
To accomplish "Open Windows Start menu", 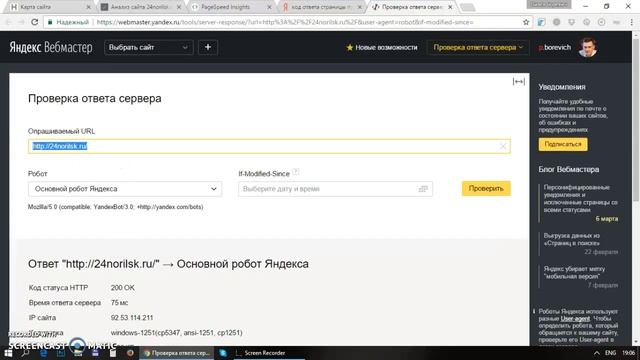I will [8, 353].
